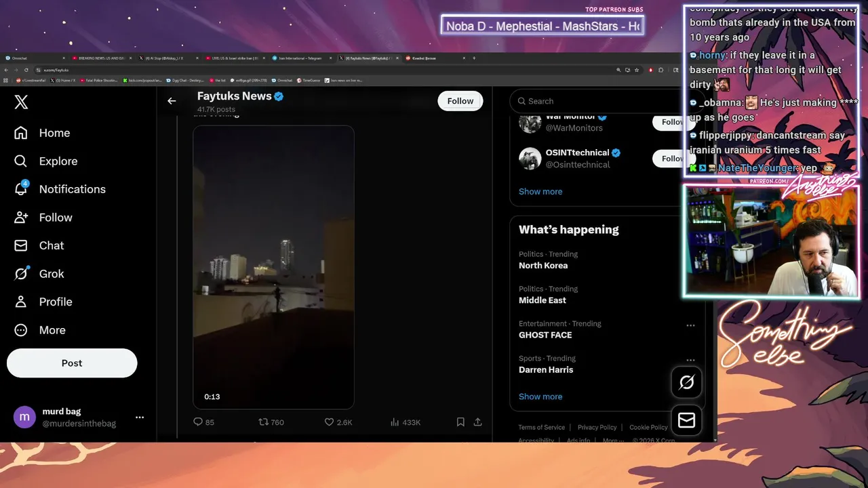Viewport: 868px width, 488px height.
Task: Switch to the Omnichat browser tab
Action: click(34, 58)
